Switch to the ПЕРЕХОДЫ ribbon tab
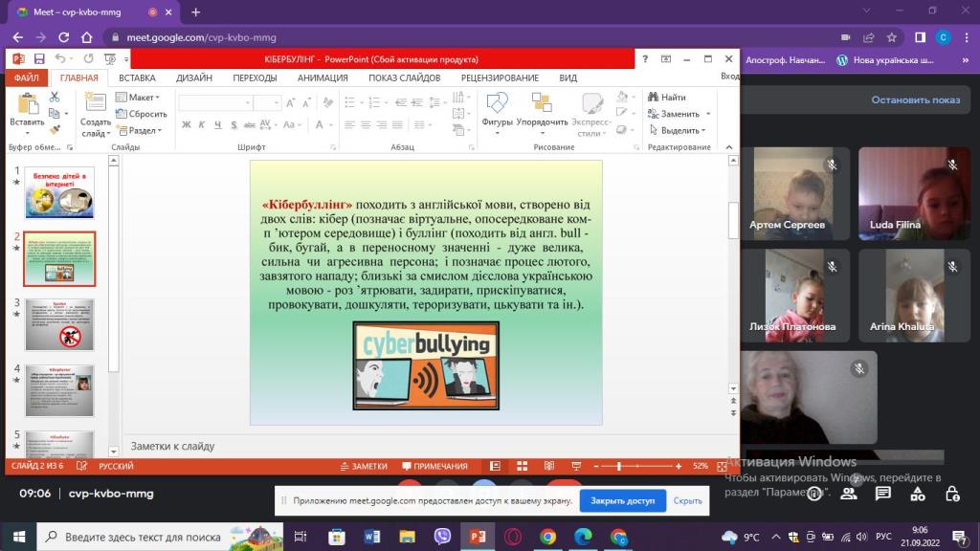The width and height of the screenshot is (980, 551). (255, 77)
